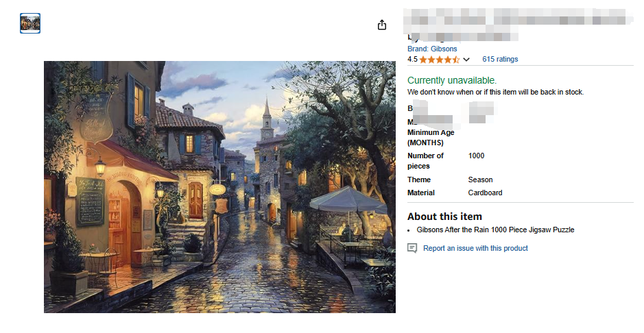Screen dimensions: 644x333
Task: Click the '1000' pieces value
Action: point(476,156)
